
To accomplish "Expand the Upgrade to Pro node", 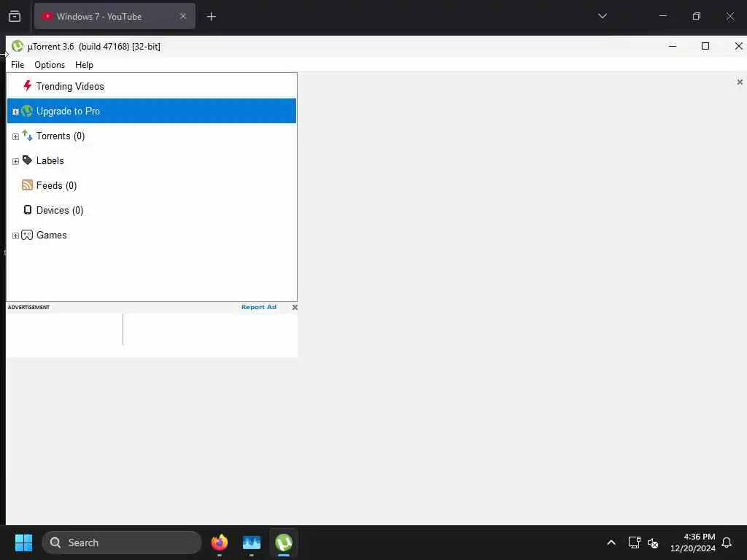I will [x=15, y=112].
